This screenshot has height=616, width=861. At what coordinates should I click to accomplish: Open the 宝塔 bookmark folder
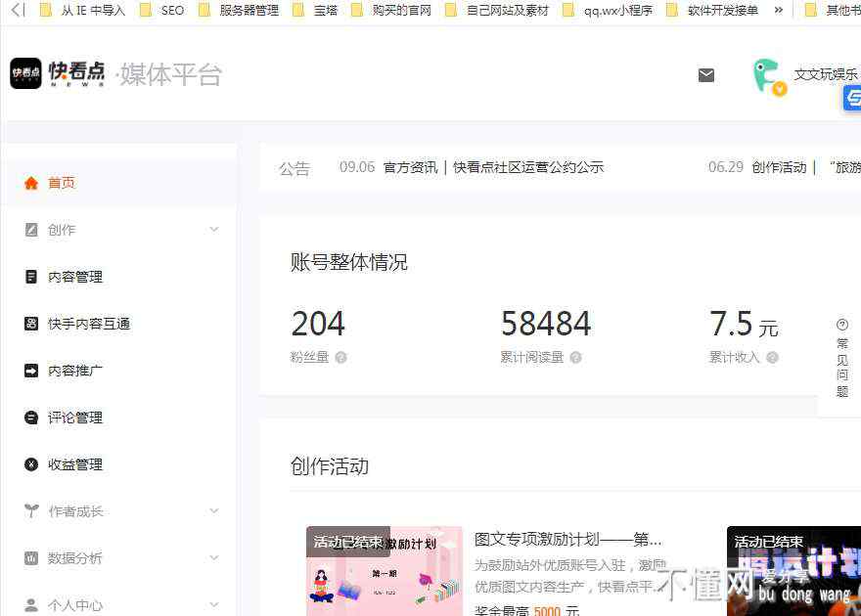tap(315, 10)
